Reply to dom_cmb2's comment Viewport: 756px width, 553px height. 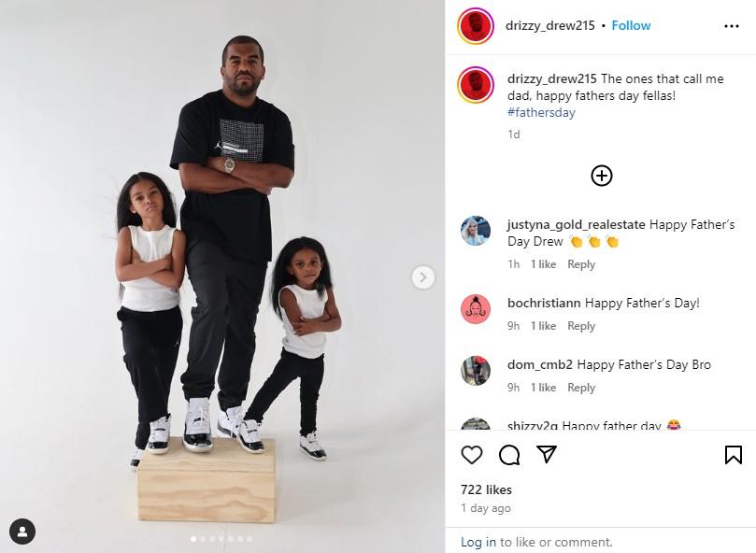pyautogui.click(x=581, y=388)
